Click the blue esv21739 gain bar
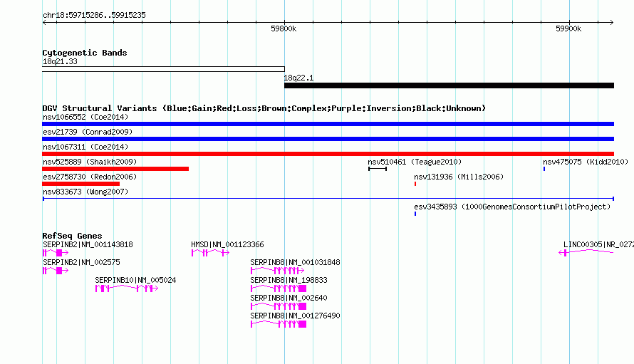The image size is (634, 364). 328,139
